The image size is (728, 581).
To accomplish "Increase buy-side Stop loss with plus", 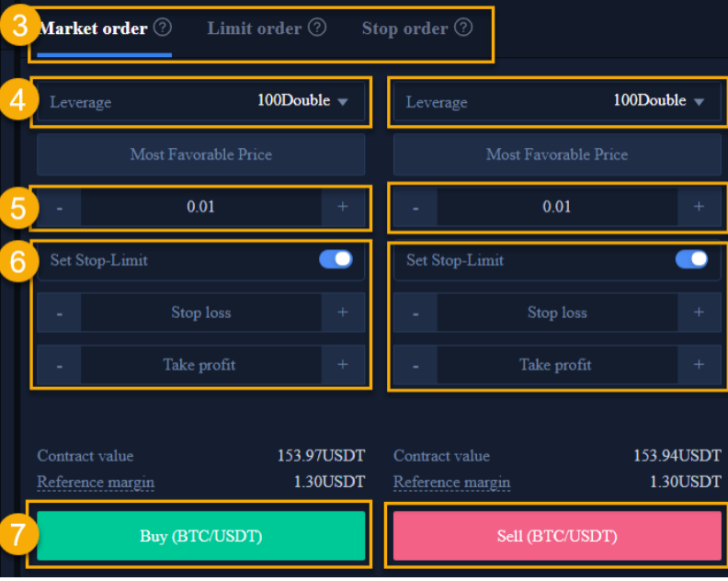I will tap(343, 312).
